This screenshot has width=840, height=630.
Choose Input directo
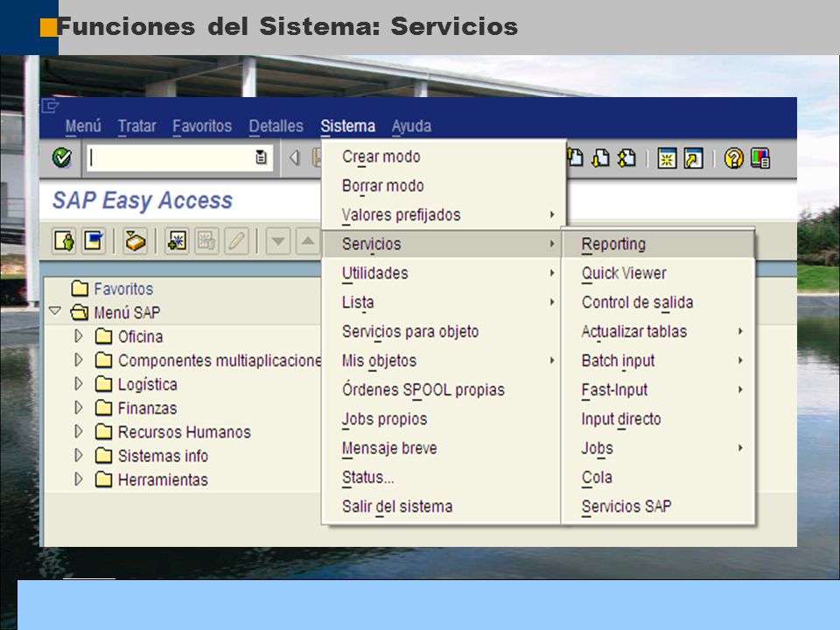(x=658, y=419)
